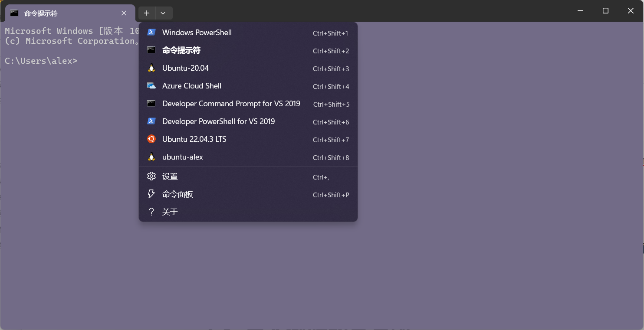Choose Azure Cloud Shell from the open menu
The height and width of the screenshot is (330, 644).
pos(191,86)
